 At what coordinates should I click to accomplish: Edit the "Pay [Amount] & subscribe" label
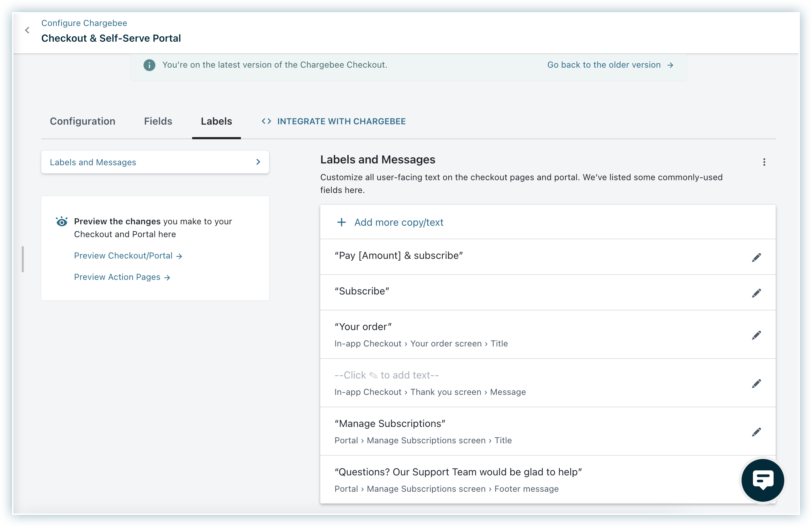(756, 257)
